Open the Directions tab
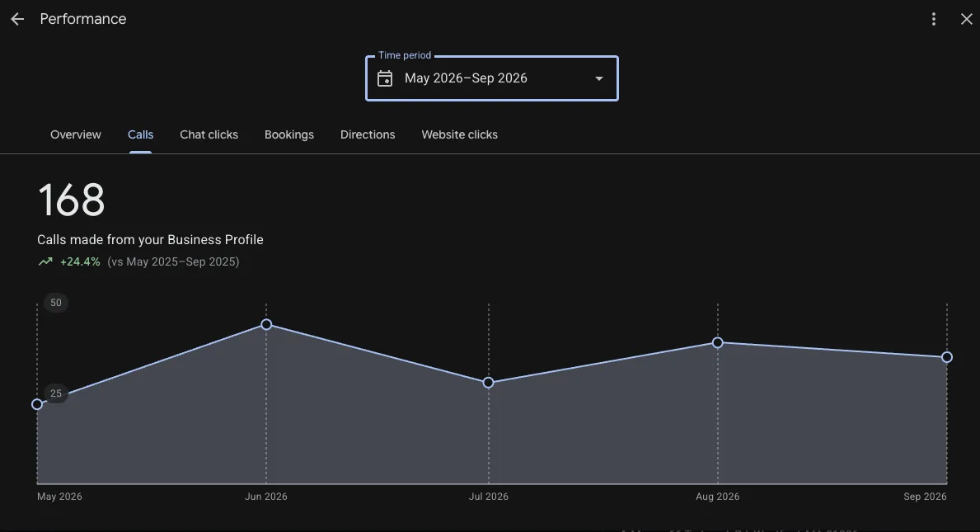 [368, 135]
